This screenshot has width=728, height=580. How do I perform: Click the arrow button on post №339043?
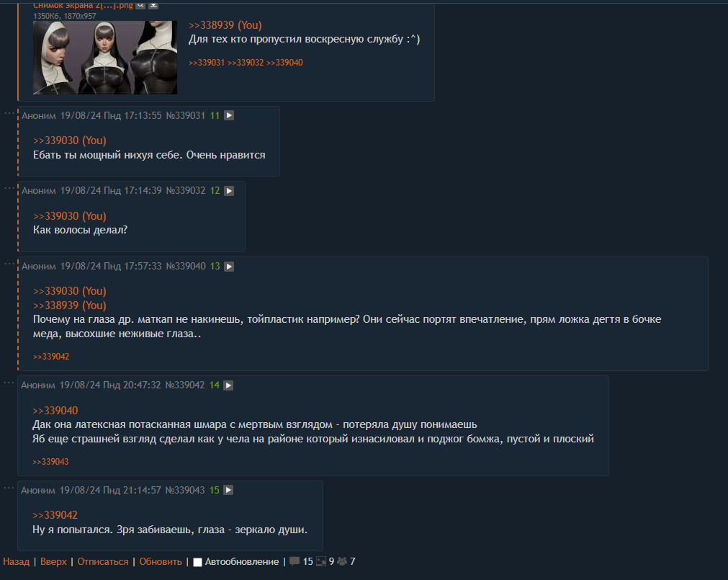click(228, 491)
